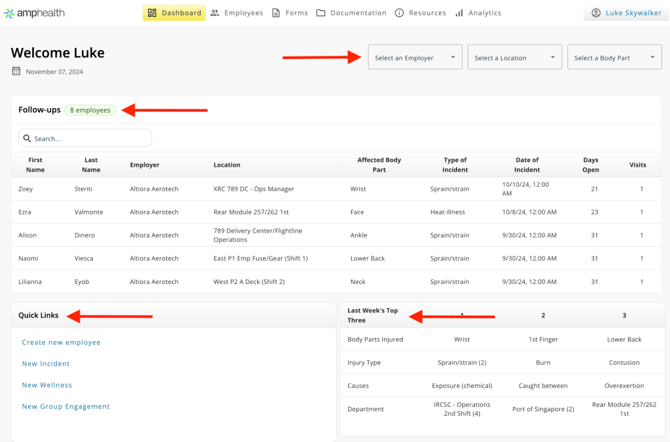Click the Dashboard grid icon
The image size is (670, 442).
click(x=152, y=13)
